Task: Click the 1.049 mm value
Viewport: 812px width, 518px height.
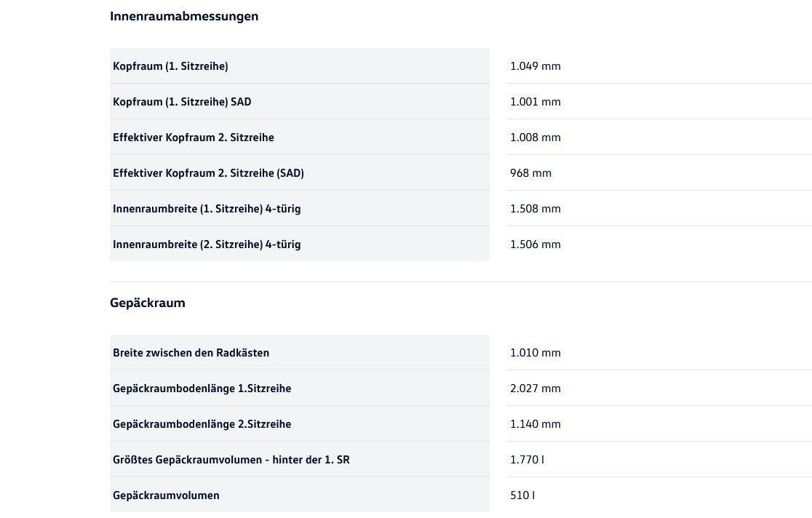Action: [535, 65]
